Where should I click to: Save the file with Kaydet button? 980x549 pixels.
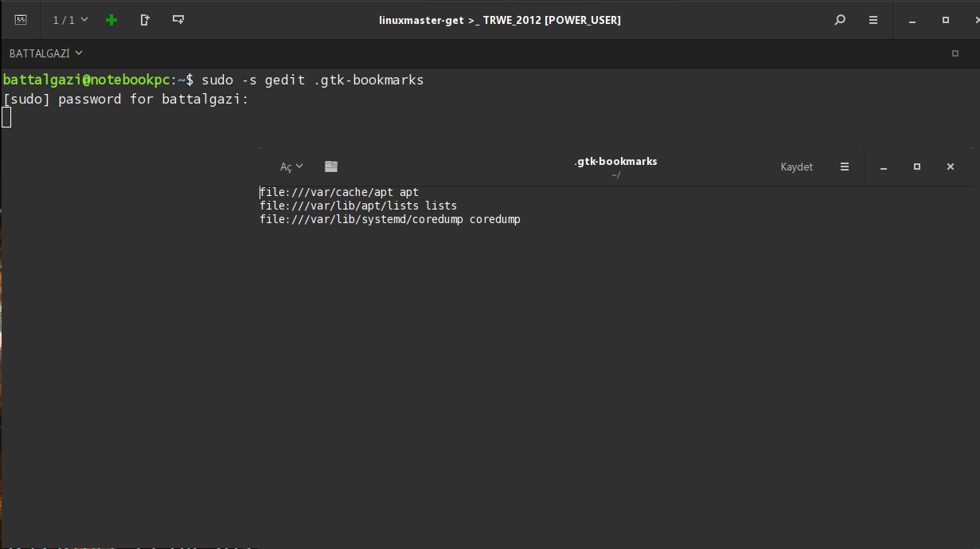[797, 167]
